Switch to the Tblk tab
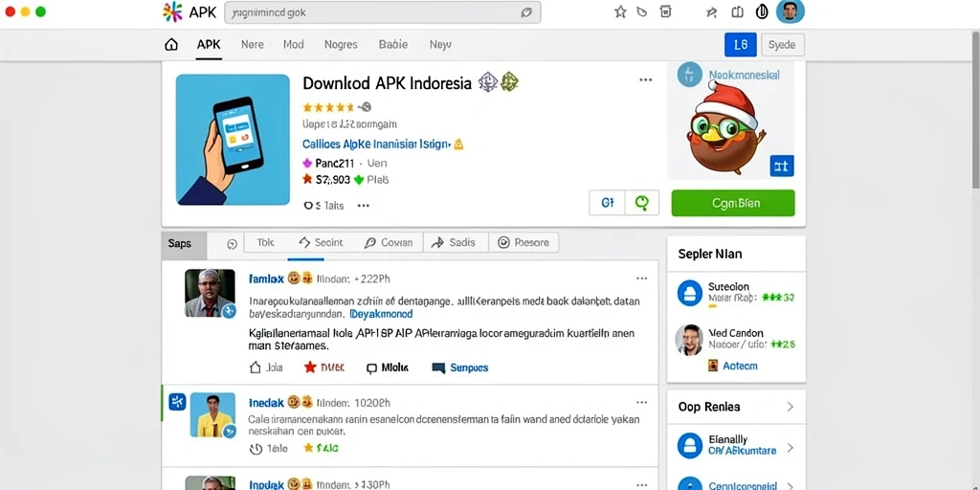Screen dimensions: 980x490 pos(265,242)
